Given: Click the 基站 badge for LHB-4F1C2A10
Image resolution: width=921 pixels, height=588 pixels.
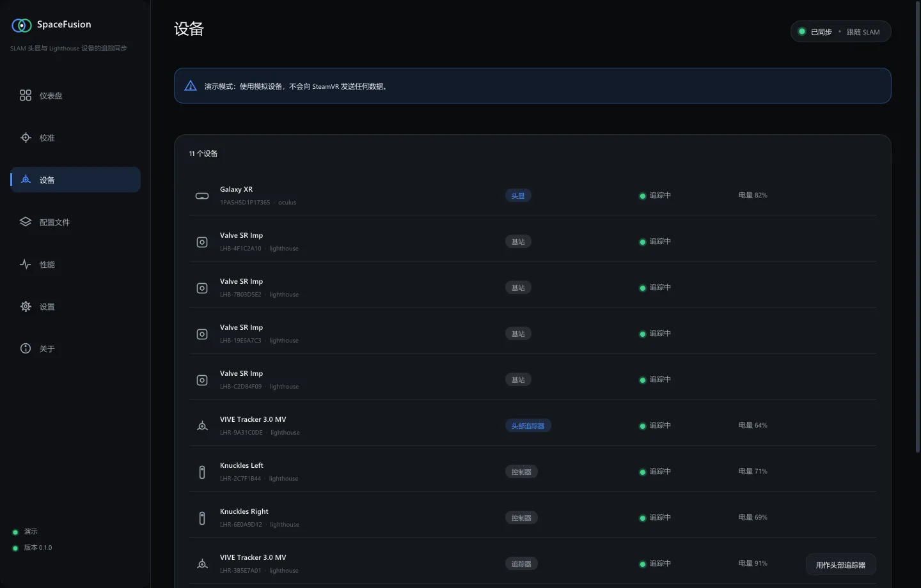Looking at the screenshot, I should click(518, 242).
